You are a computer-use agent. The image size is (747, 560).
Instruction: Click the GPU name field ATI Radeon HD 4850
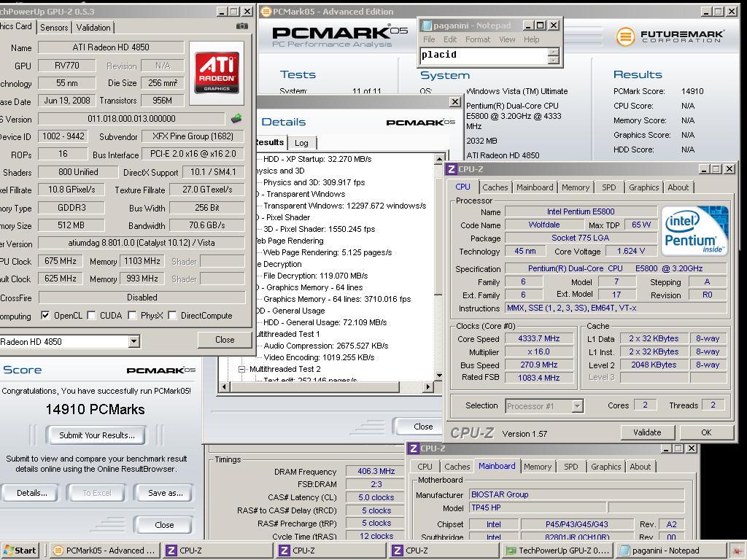[111, 47]
